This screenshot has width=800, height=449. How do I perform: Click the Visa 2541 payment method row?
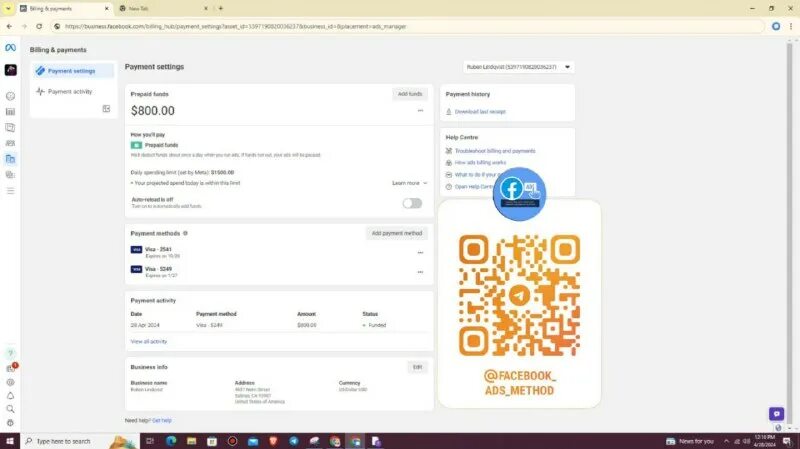tap(279, 253)
